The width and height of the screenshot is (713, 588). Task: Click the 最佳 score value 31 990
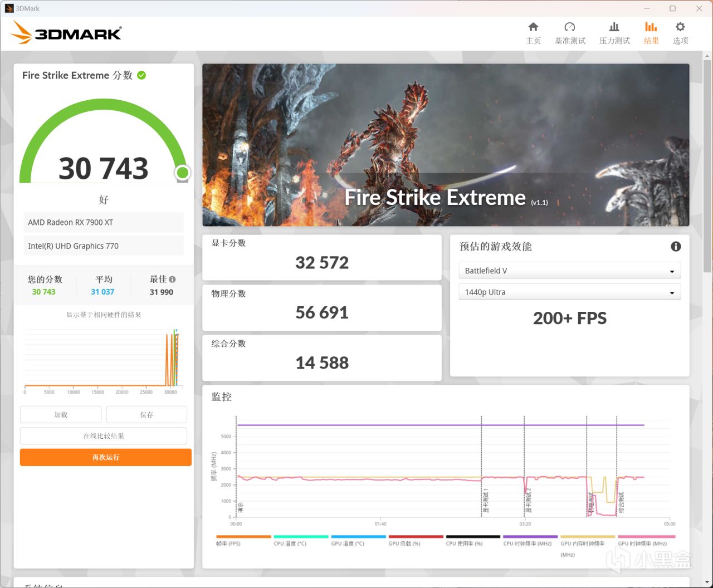click(x=162, y=292)
